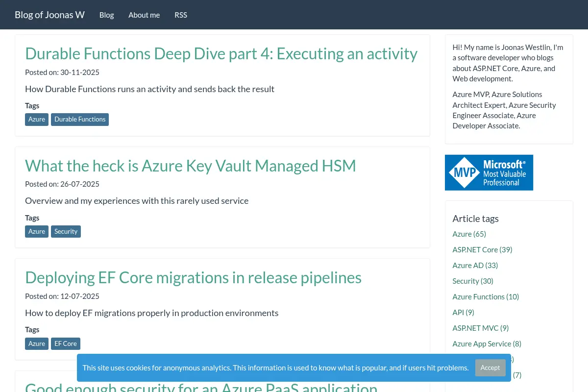Click the Microsoft MVP badge image
The height and width of the screenshot is (392, 588).
[489, 172]
